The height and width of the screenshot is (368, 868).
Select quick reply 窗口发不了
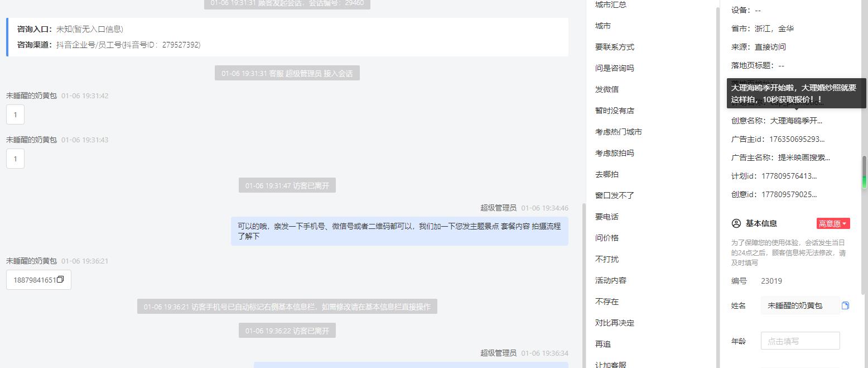tap(614, 195)
